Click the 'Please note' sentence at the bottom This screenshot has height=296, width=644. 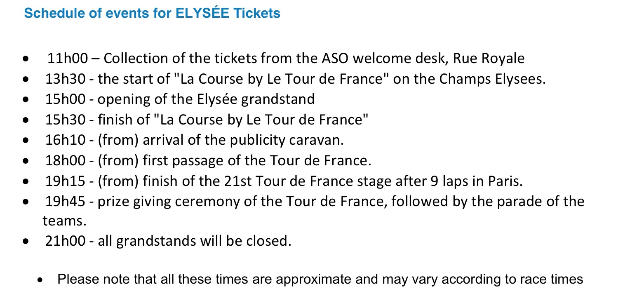pos(320,279)
